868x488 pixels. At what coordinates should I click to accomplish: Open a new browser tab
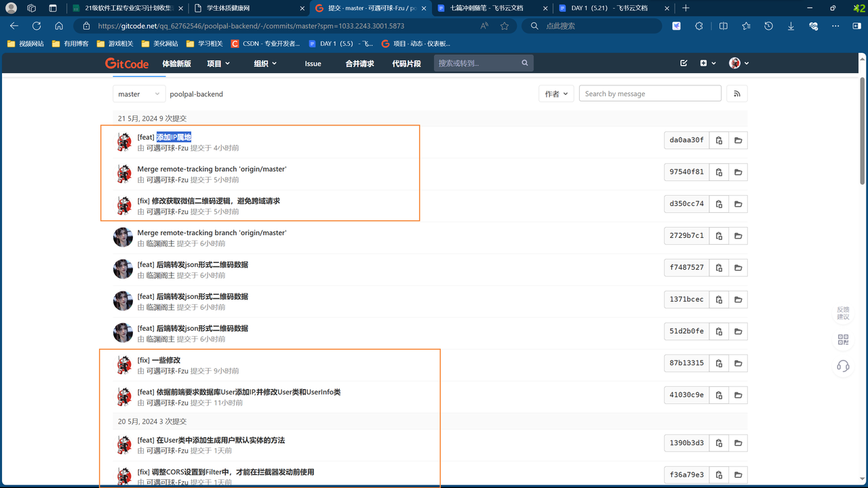click(x=686, y=8)
